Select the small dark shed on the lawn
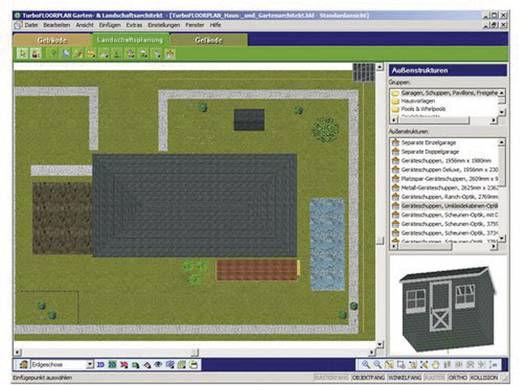 point(249,120)
